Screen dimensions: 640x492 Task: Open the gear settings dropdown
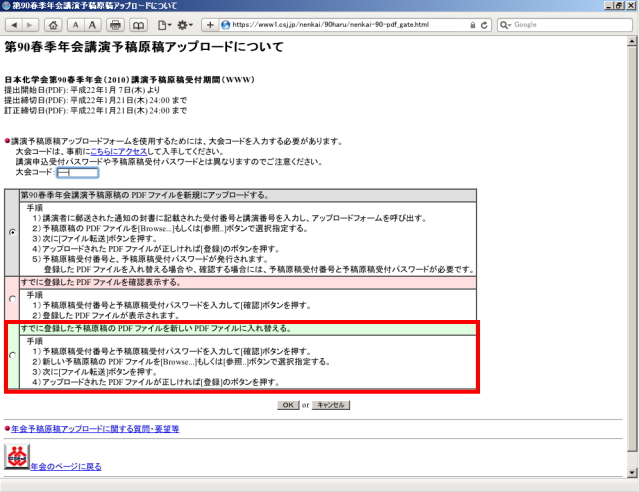184,25
